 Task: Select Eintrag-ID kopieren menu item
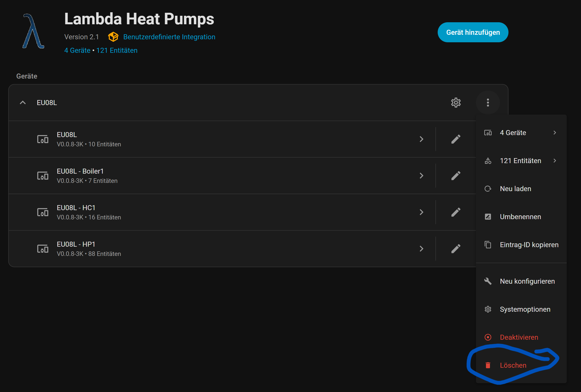529,245
